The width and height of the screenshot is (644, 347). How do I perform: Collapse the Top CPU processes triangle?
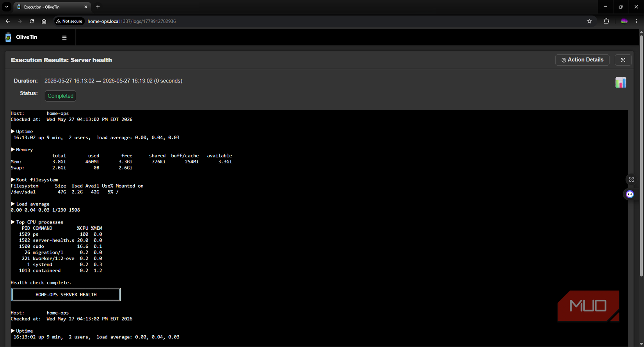(13, 222)
